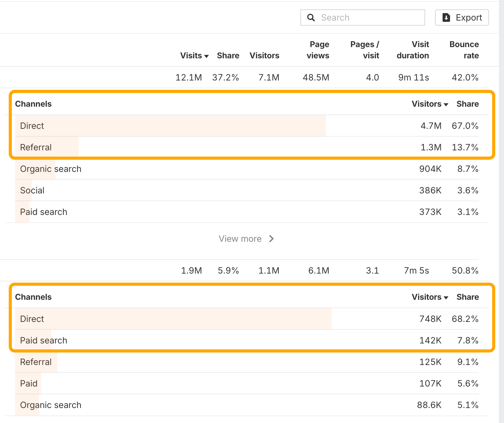504x423 pixels.
Task: Sort by the Visits column header
Action: coord(194,56)
